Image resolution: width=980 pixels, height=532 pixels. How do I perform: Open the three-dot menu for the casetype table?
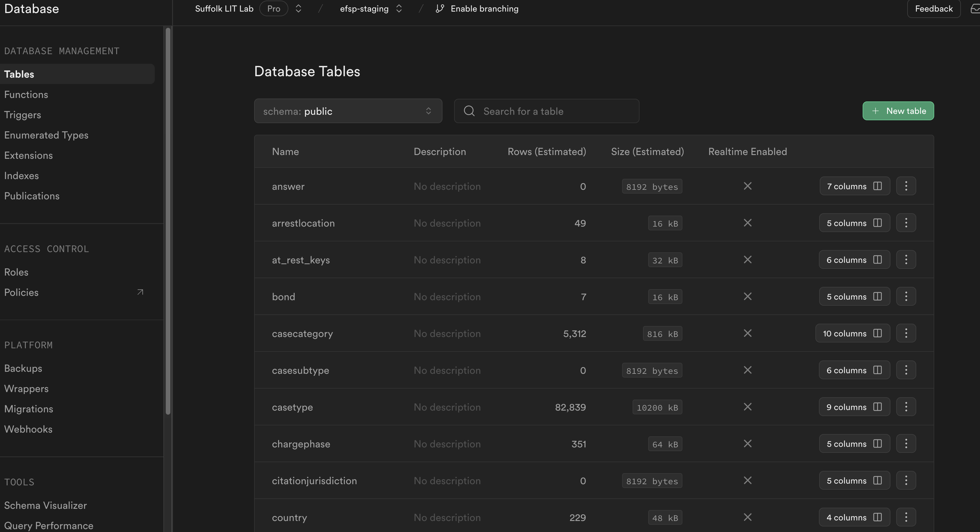pyautogui.click(x=906, y=407)
